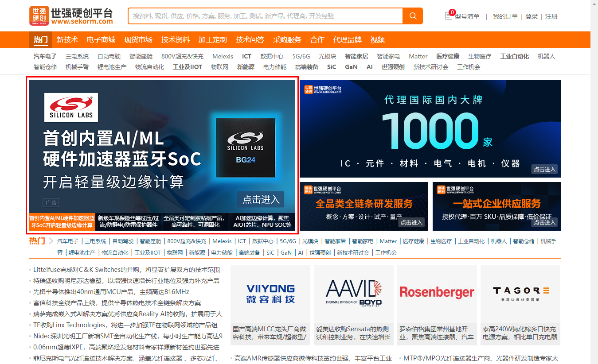Click the sekorm.com site logo
Screen dimensions: 598x364
(71, 16)
